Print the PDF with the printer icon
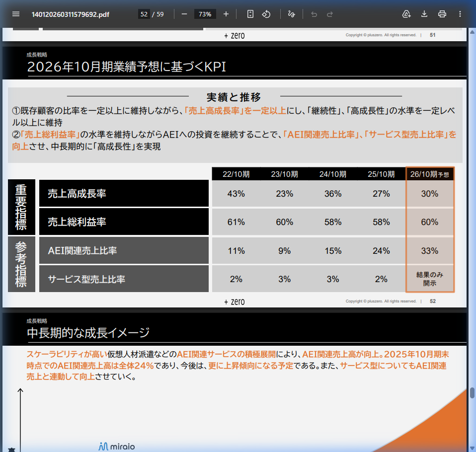Image resolution: width=476 pixels, height=452 pixels. click(x=442, y=14)
